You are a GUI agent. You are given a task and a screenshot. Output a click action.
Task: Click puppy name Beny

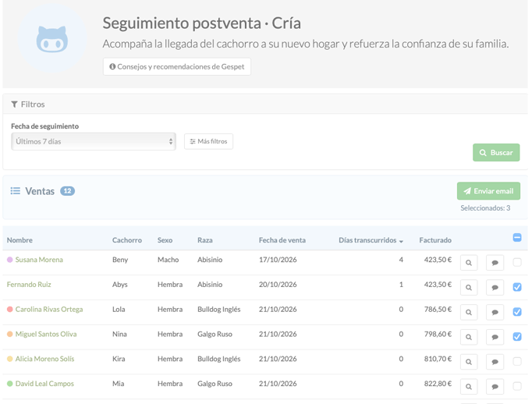pyautogui.click(x=120, y=260)
